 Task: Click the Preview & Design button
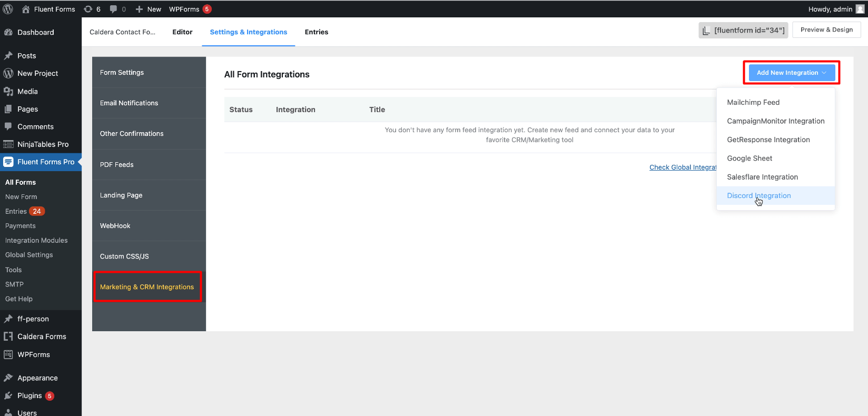tap(826, 30)
